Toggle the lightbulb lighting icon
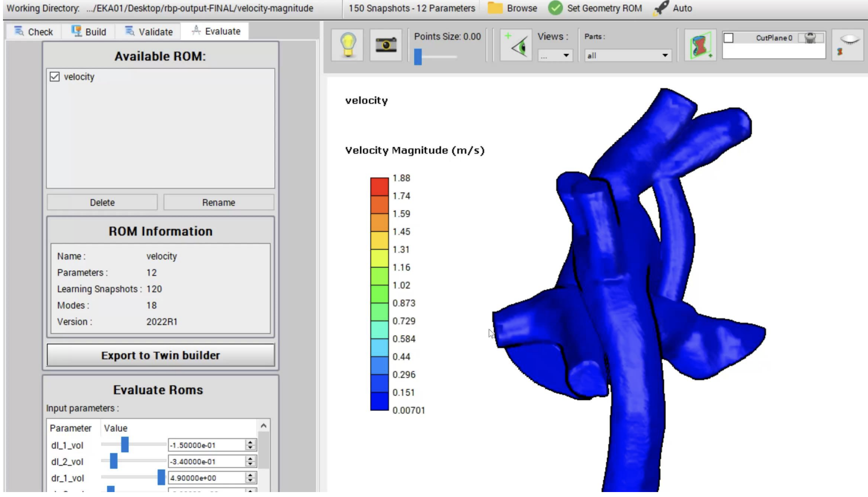This screenshot has width=868, height=497. pyautogui.click(x=348, y=45)
